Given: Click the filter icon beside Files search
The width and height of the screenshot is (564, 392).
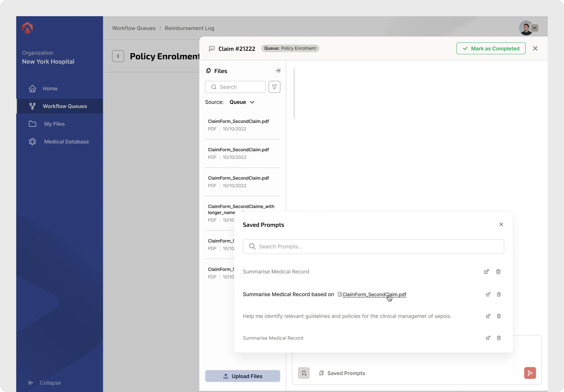Looking at the screenshot, I should point(274,87).
